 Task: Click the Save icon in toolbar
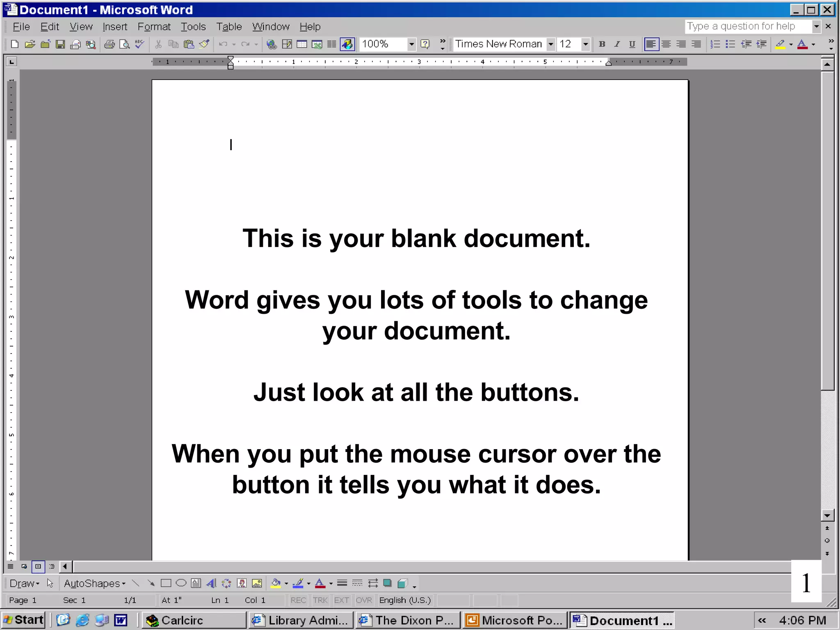coord(60,44)
